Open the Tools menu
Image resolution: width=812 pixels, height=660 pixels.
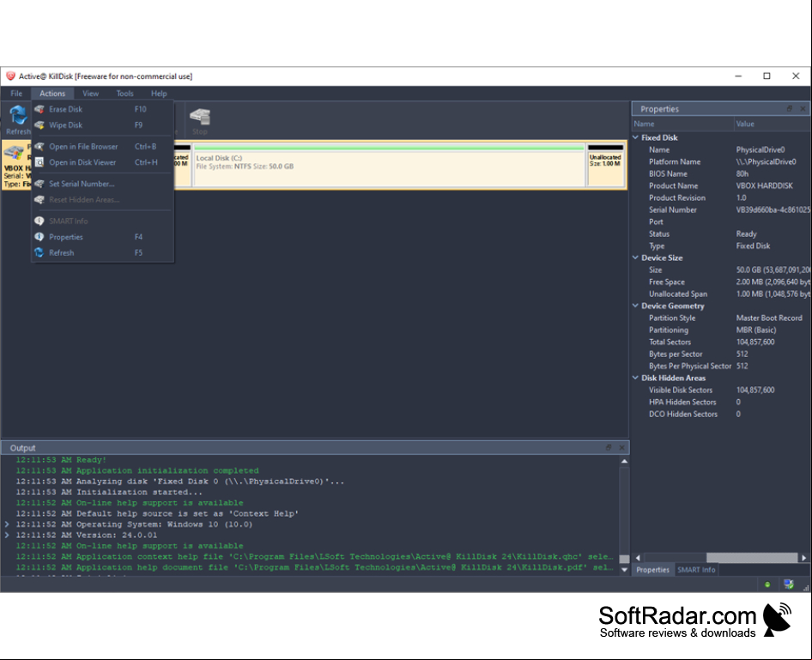[x=124, y=94]
